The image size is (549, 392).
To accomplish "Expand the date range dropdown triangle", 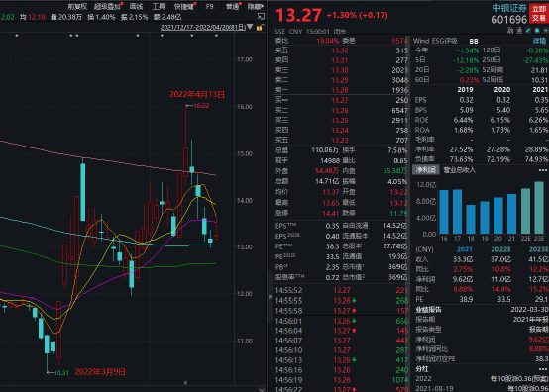I will coord(250,27).
